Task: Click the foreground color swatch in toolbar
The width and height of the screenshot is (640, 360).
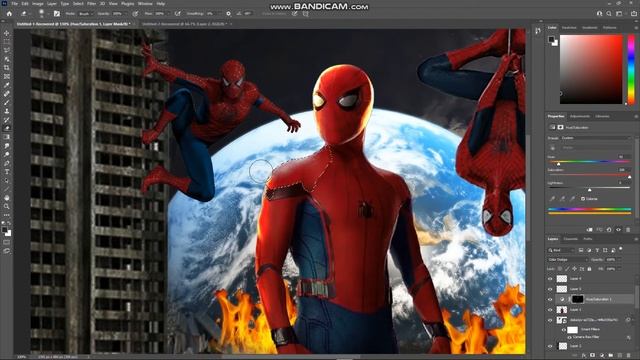Action: point(5,230)
